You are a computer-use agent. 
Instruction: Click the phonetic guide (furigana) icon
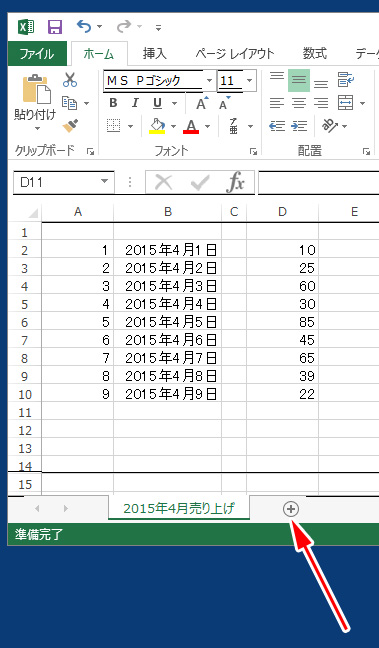234,126
